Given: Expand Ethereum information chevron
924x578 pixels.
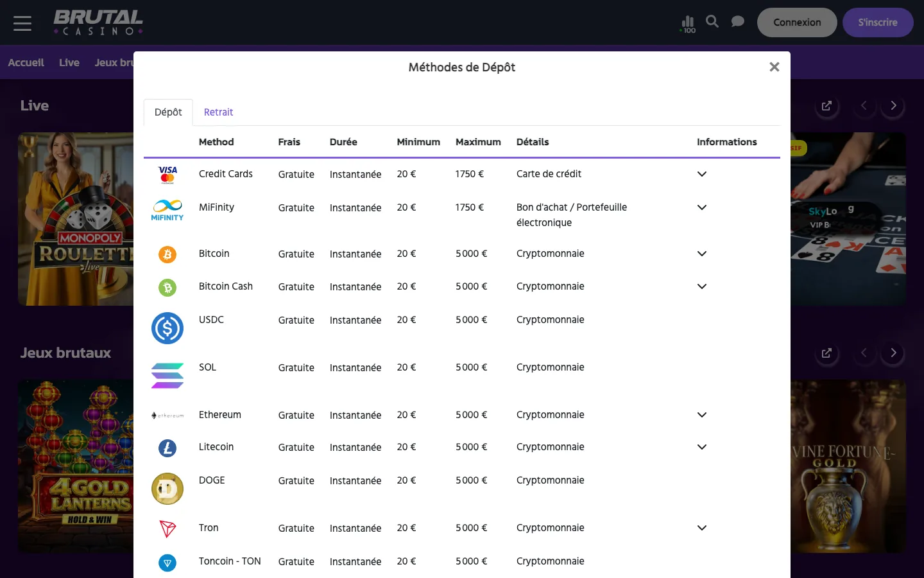Looking at the screenshot, I should point(702,415).
